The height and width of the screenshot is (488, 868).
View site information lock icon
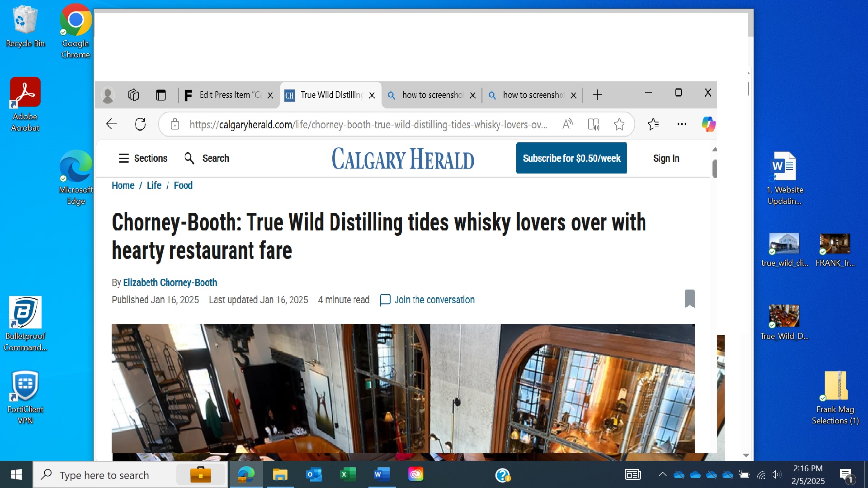(175, 124)
